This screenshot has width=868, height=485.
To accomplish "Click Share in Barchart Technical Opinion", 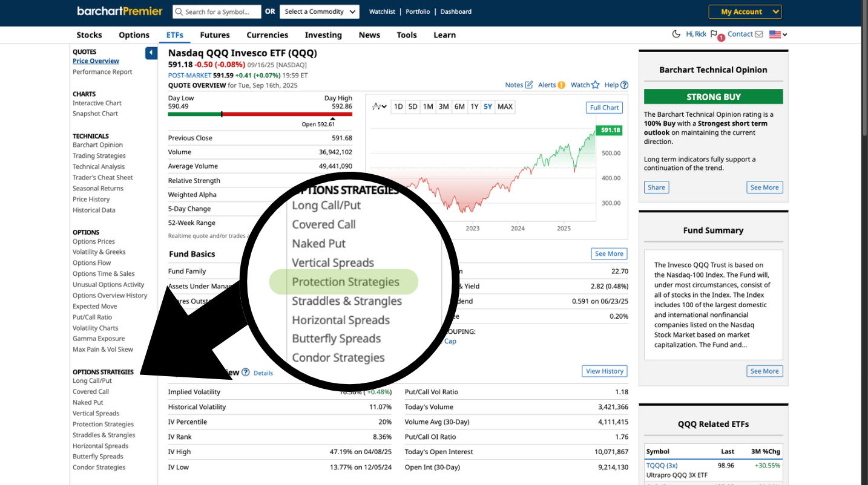I will [656, 187].
